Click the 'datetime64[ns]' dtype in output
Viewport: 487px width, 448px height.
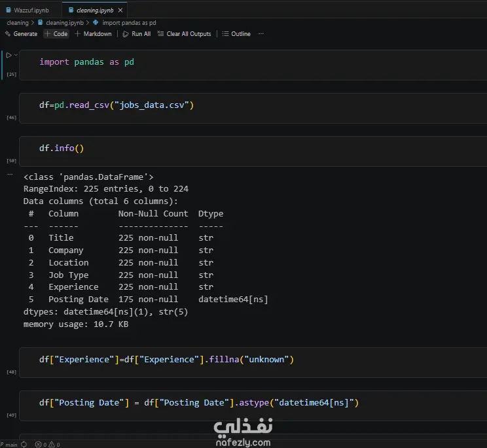pyautogui.click(x=233, y=300)
